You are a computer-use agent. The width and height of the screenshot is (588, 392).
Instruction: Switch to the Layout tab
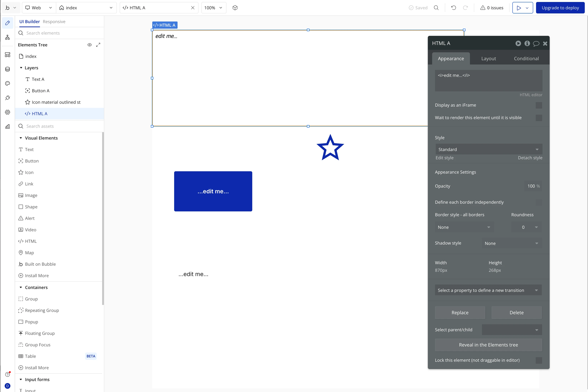(x=489, y=59)
